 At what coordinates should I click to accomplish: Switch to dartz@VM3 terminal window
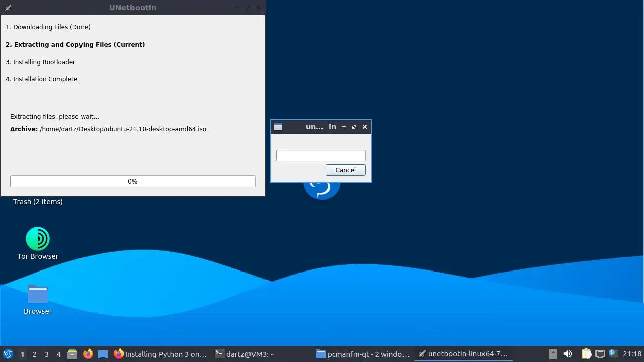click(x=262, y=354)
